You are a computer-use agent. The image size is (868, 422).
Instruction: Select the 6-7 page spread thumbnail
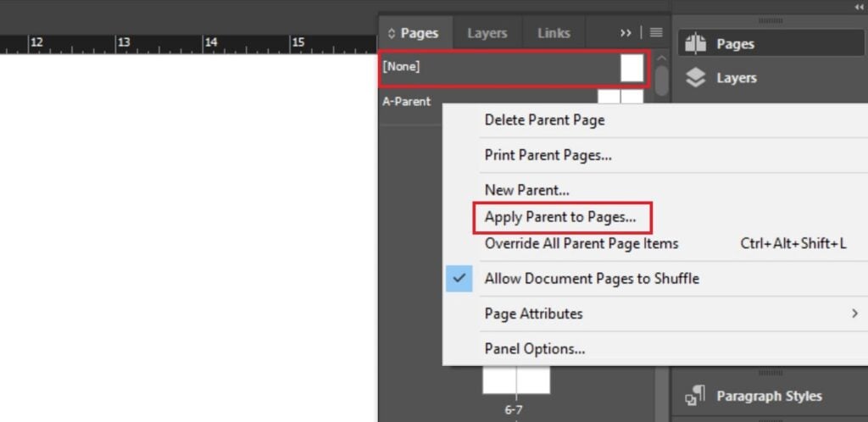click(515, 381)
